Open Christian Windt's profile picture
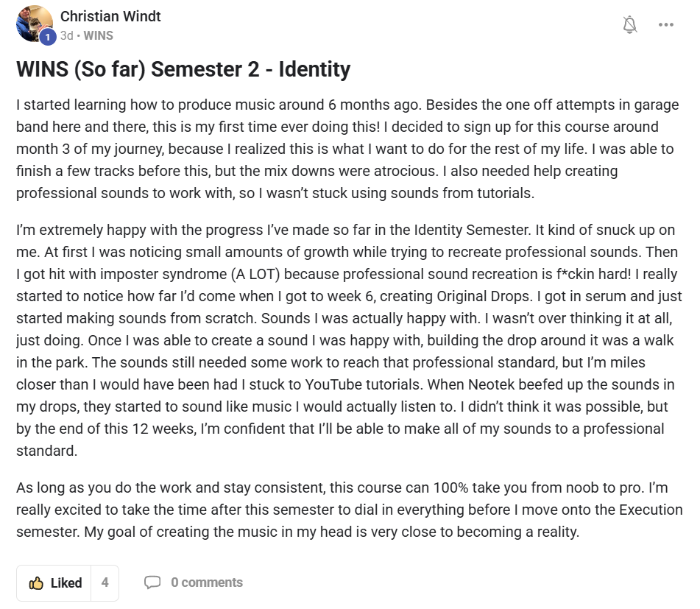The height and width of the screenshot is (609, 700). pyautogui.click(x=34, y=24)
